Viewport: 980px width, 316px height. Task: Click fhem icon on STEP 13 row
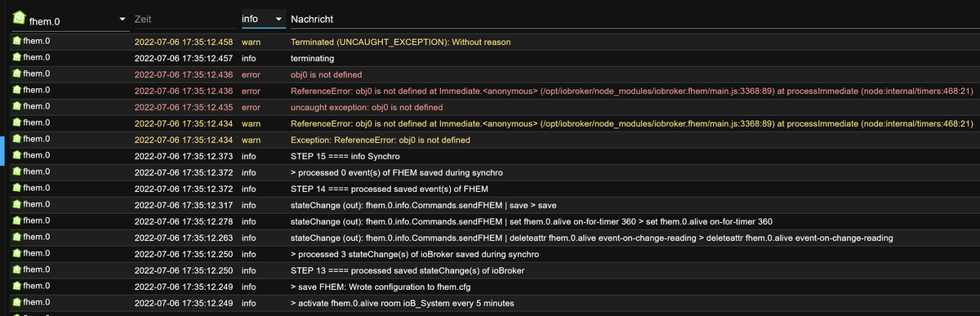[x=16, y=270]
